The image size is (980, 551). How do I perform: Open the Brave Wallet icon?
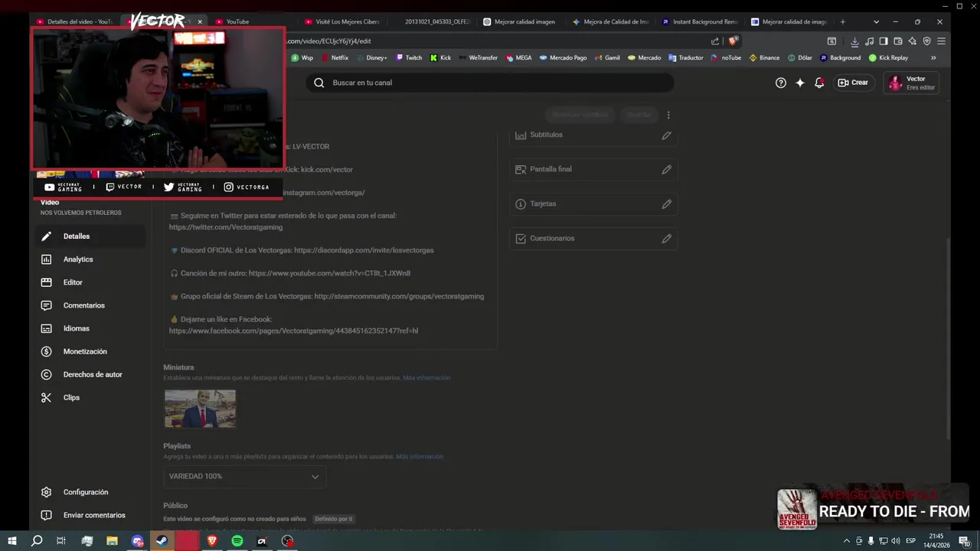(898, 41)
